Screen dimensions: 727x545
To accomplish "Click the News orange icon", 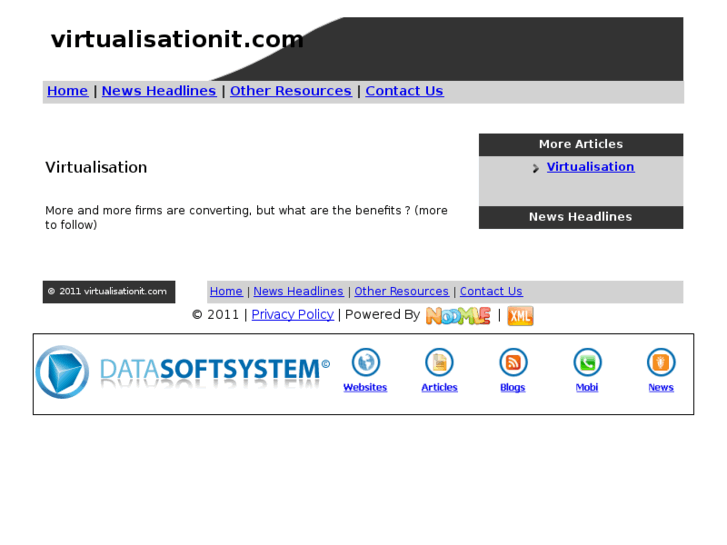I will [x=661, y=362].
